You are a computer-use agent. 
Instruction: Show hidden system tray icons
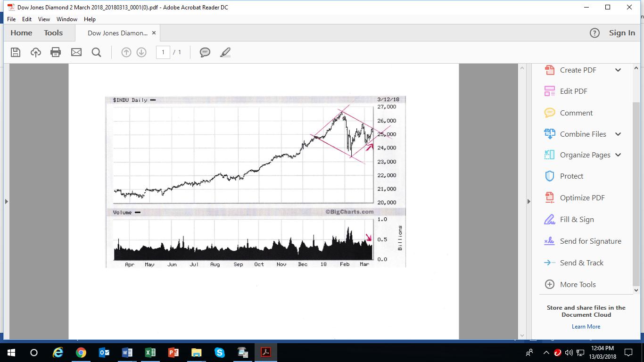click(546, 353)
